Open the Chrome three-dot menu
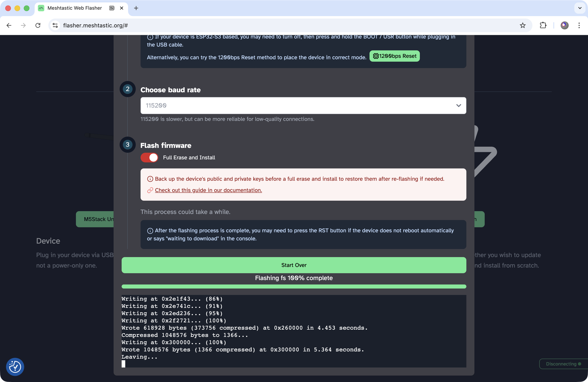Image resolution: width=588 pixels, height=382 pixels. click(x=579, y=25)
